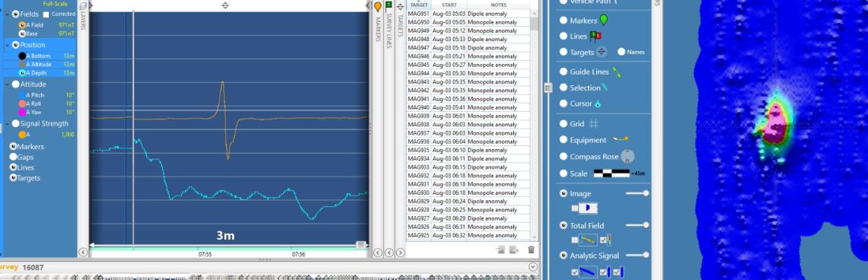Image resolution: width=868 pixels, height=280 pixels.
Task: Toggle the Position group visibility
Action: pos(15,45)
